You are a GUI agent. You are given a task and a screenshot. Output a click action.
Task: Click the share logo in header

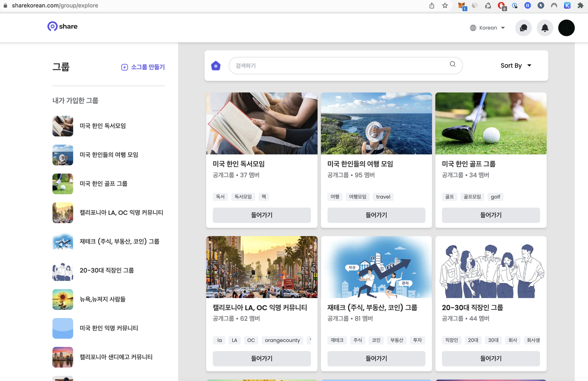(62, 27)
